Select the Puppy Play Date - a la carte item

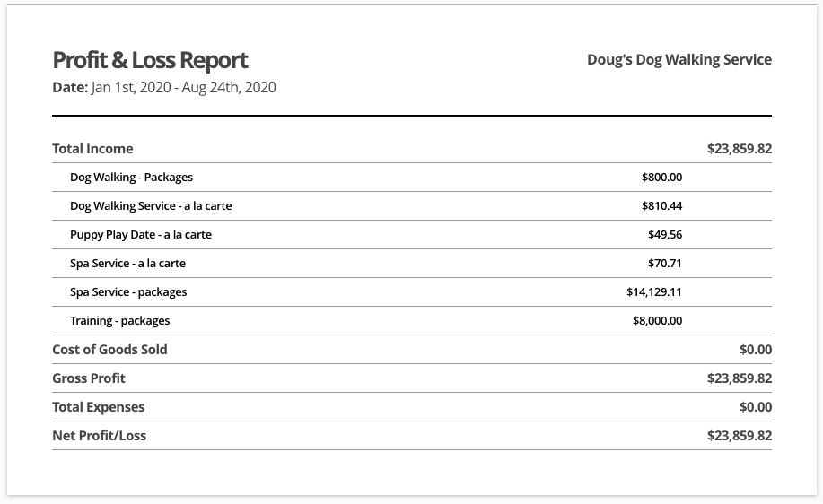coord(141,235)
